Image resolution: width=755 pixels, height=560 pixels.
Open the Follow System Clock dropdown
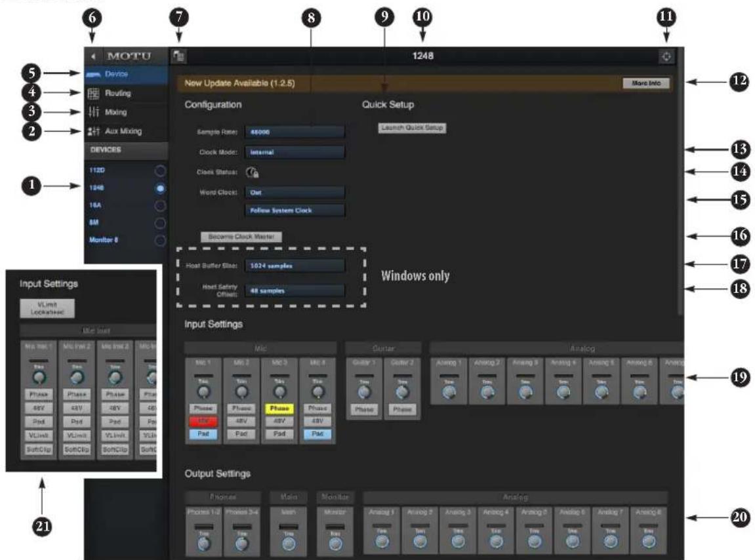(x=295, y=210)
